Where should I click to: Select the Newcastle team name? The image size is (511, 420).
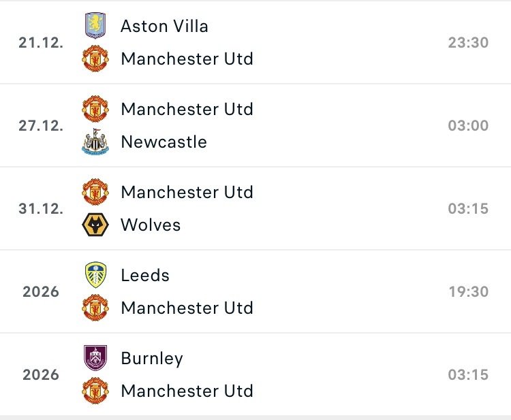164,142
